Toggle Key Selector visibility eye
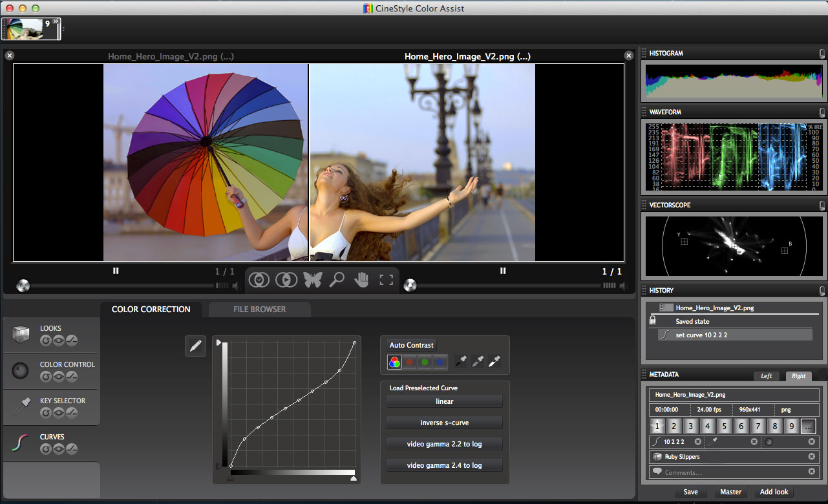828x504 pixels. tap(58, 413)
